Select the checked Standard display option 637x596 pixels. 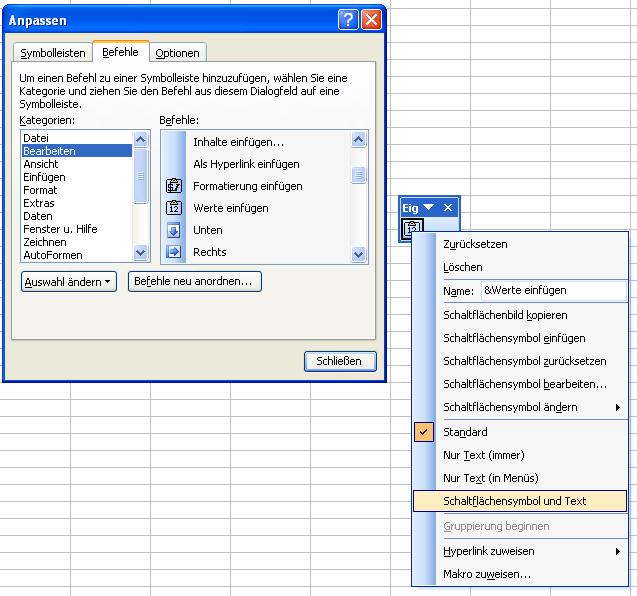point(465,432)
